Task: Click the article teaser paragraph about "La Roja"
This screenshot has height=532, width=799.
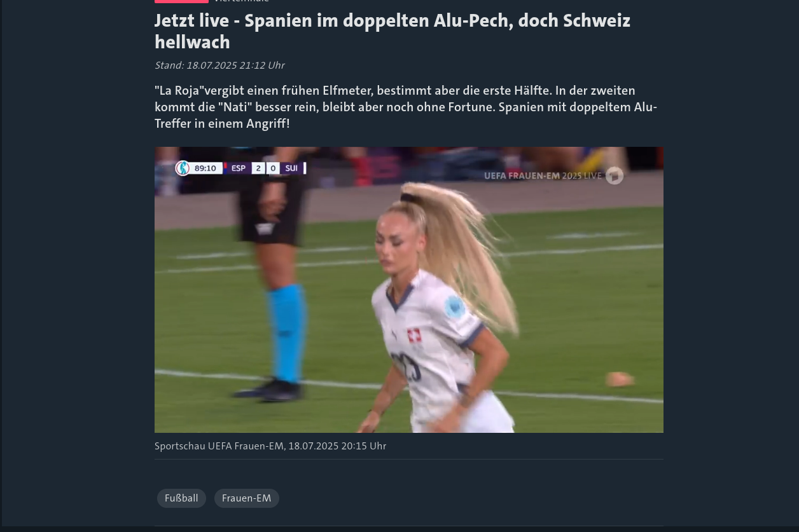Action: pyautogui.click(x=406, y=107)
